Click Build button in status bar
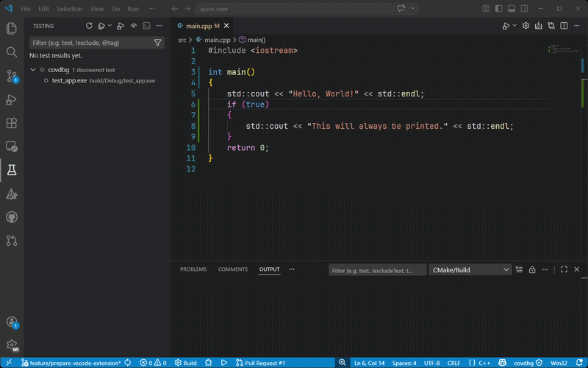Image resolution: width=588 pixels, height=368 pixels. pos(185,363)
